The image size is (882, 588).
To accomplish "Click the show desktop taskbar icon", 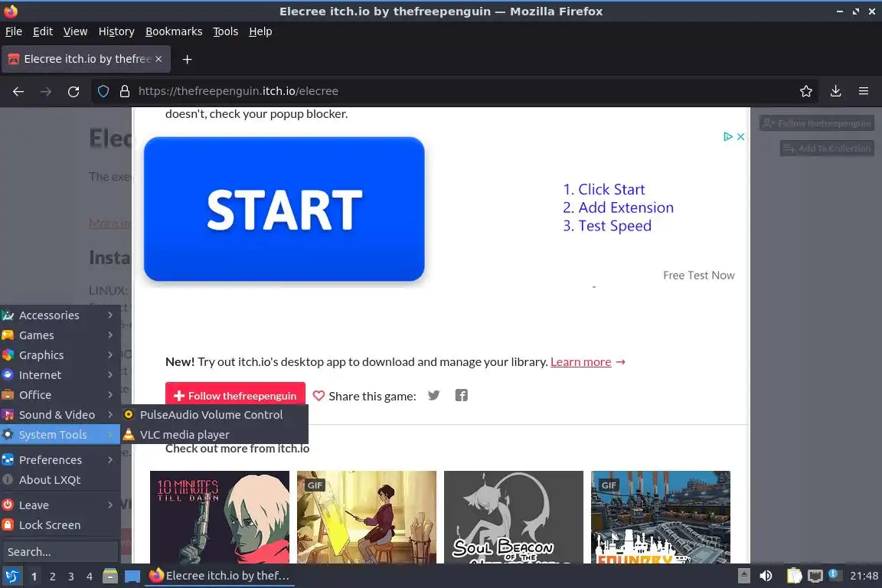I will (x=132, y=577).
